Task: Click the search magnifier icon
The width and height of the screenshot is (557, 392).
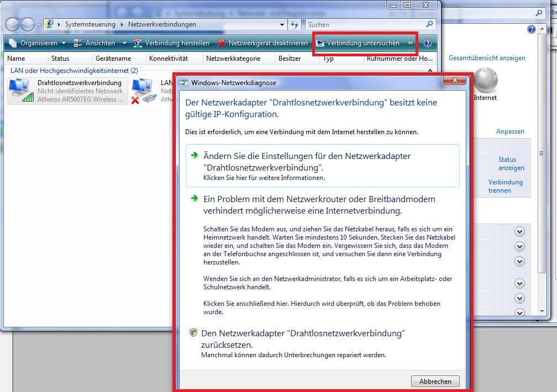Action: pos(430,24)
